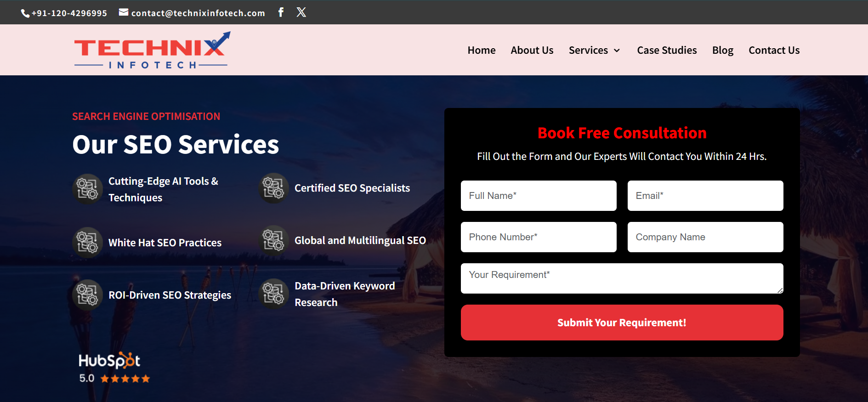The image size is (868, 402).
Task: Click the icon beside Data-Driven Keyword Research
Action: (x=273, y=294)
